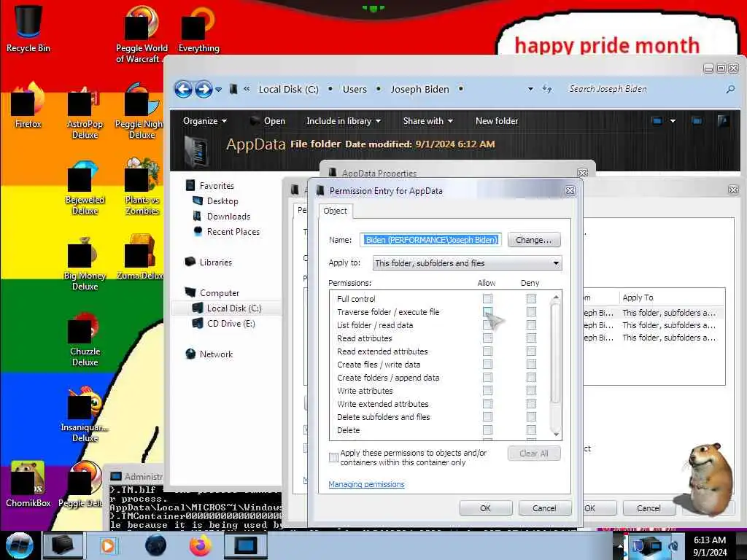Open the Apply to dropdown
747x560 pixels.
click(467, 262)
